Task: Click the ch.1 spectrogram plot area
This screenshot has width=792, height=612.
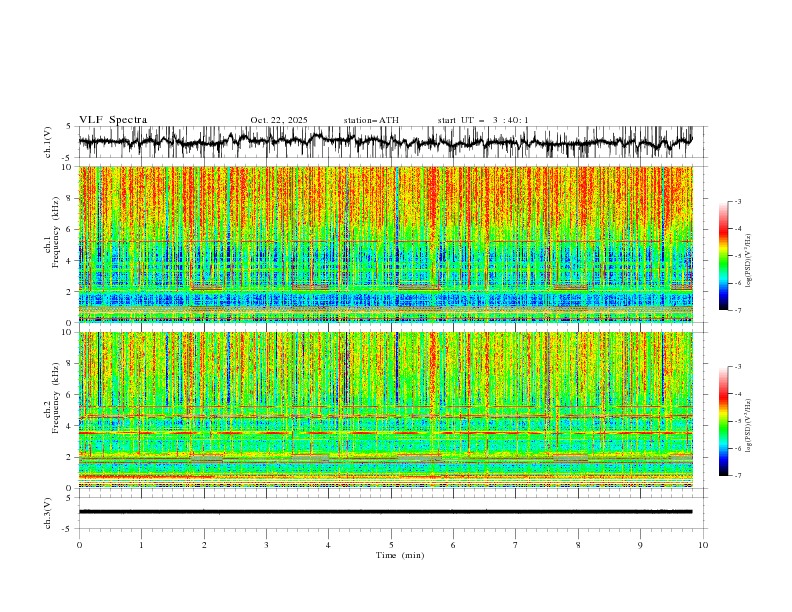Action: [385, 244]
